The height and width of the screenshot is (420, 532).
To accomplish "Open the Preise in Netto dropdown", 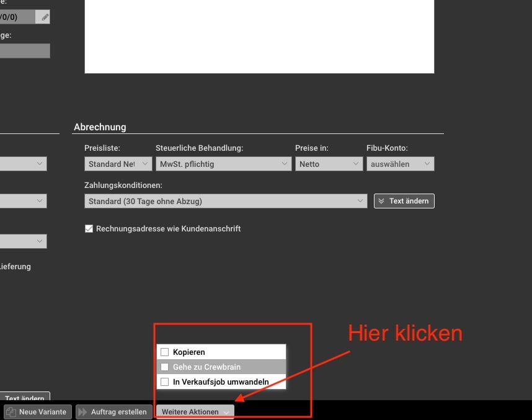I will (329, 164).
